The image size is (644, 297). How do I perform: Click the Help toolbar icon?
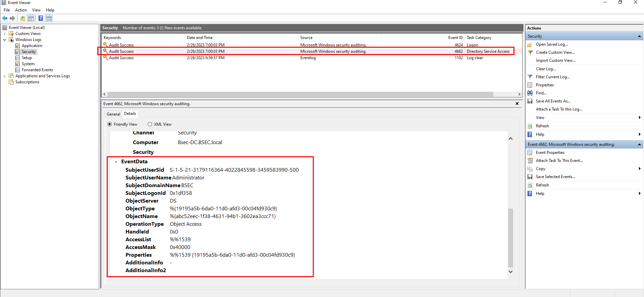[x=41, y=18]
